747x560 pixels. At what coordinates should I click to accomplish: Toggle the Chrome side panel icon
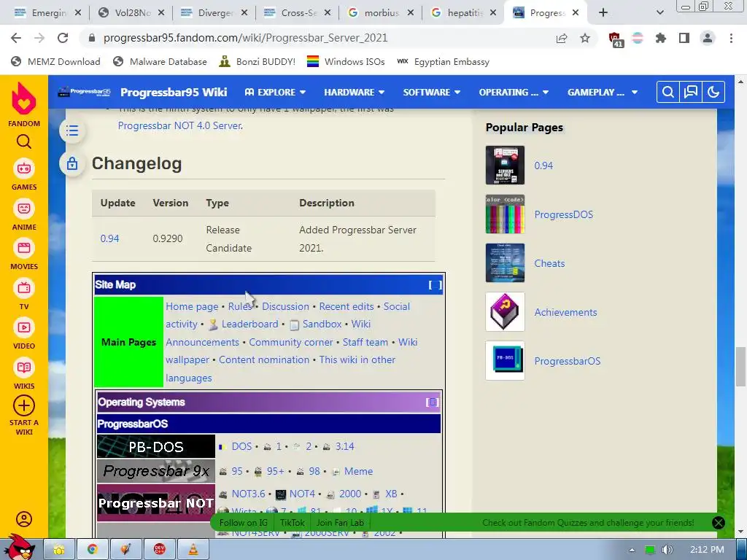click(684, 38)
